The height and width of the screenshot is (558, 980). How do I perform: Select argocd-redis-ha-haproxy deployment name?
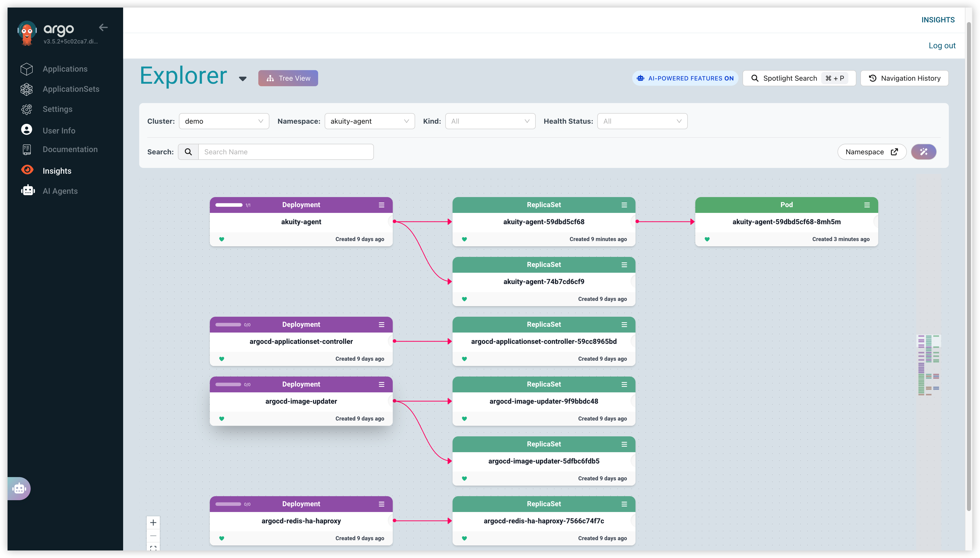point(301,521)
